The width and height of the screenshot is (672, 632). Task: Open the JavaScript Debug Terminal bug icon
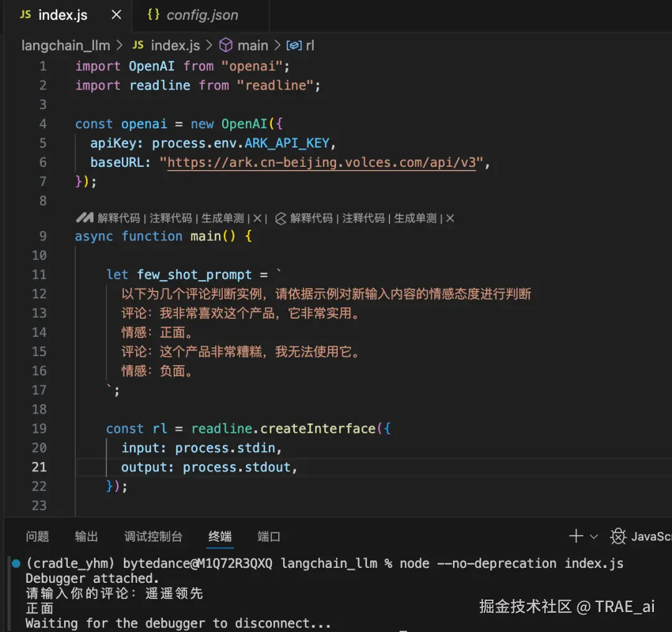[618, 536]
